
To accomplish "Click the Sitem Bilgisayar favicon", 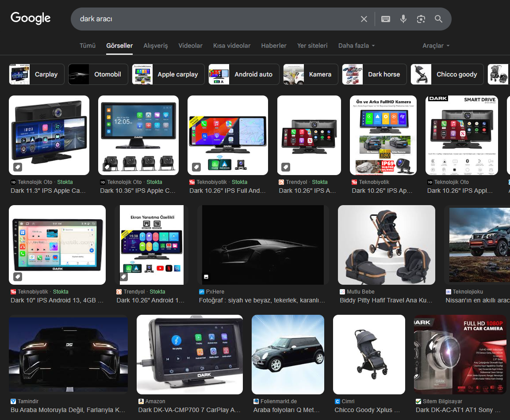I will [418, 401].
